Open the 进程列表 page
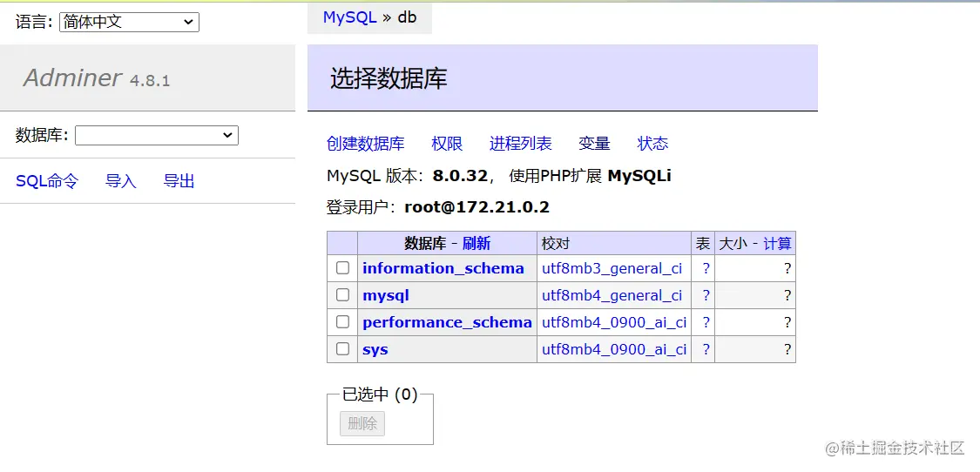The height and width of the screenshot is (472, 980). (521, 144)
